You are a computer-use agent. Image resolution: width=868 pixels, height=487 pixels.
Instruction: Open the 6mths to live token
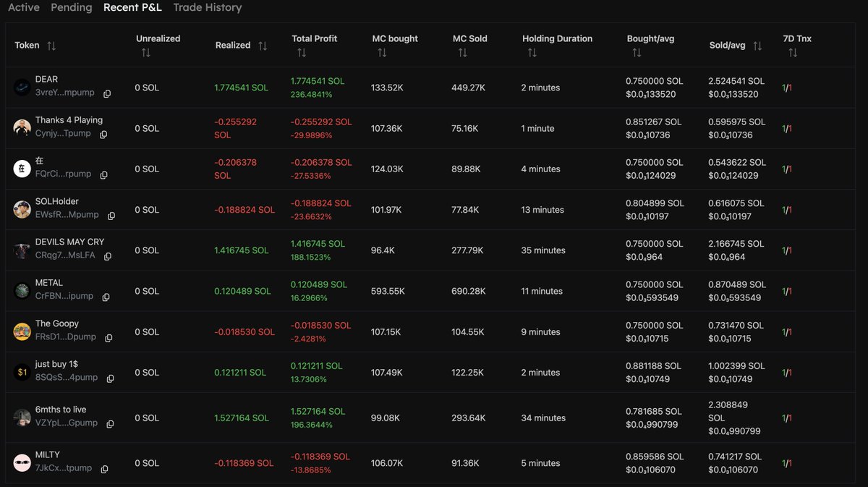pos(61,410)
